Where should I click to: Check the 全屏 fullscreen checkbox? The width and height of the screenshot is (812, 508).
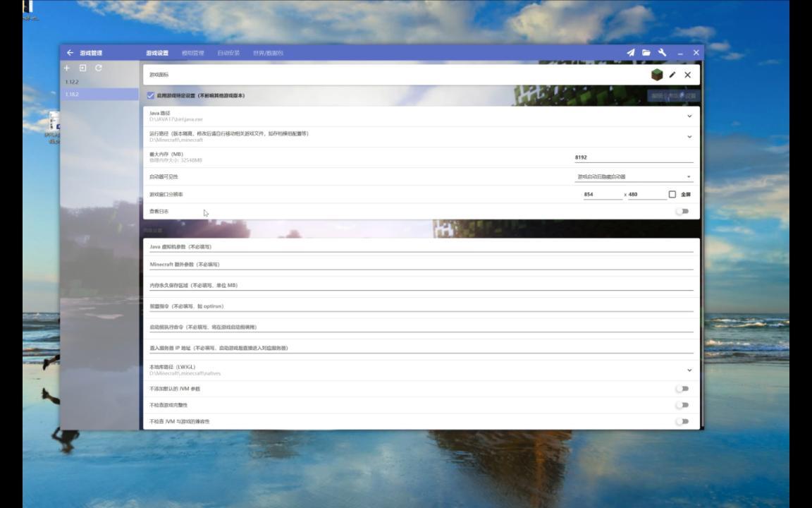click(x=672, y=195)
